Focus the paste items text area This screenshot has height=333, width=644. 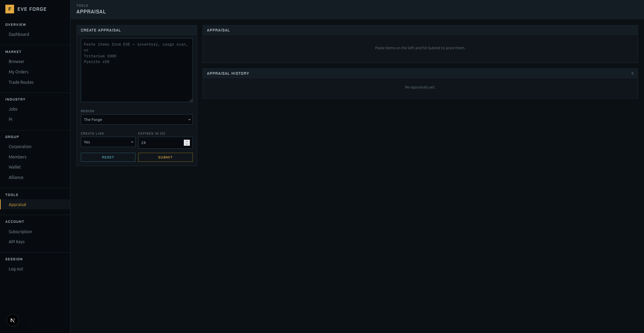pos(137,70)
